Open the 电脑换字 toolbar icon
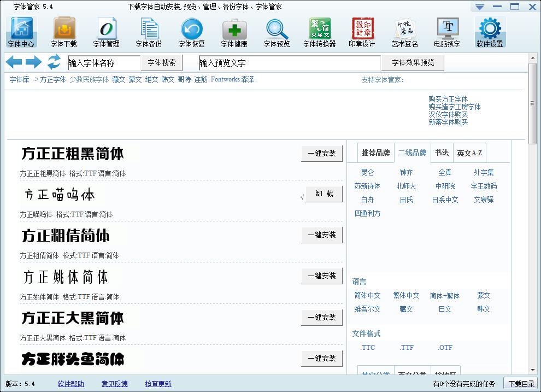Viewport: 541px width, 392px height. pyautogui.click(x=447, y=32)
